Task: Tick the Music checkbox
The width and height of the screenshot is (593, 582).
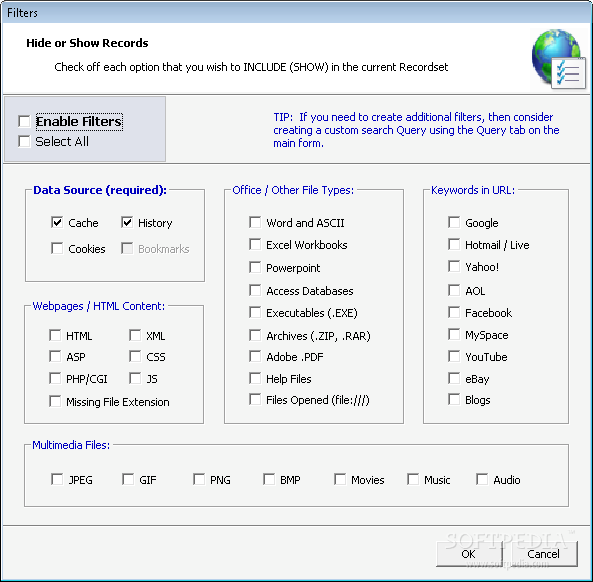Action: [x=413, y=479]
